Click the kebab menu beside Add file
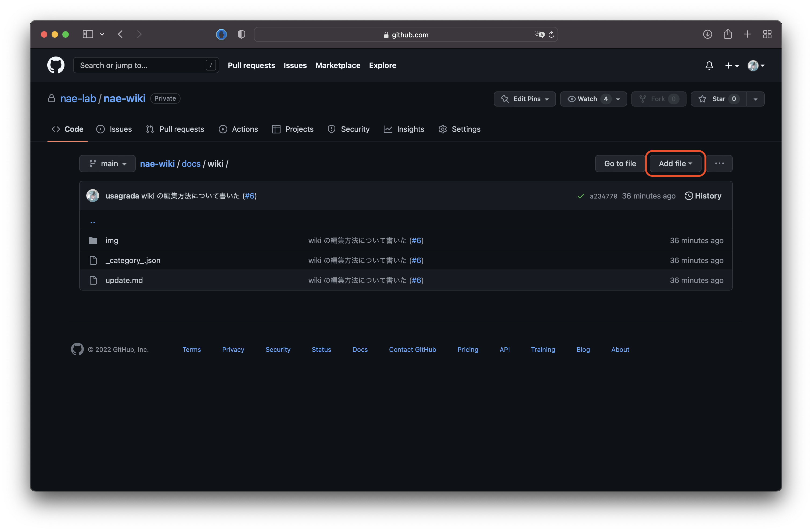This screenshot has width=812, height=531. [x=720, y=163]
